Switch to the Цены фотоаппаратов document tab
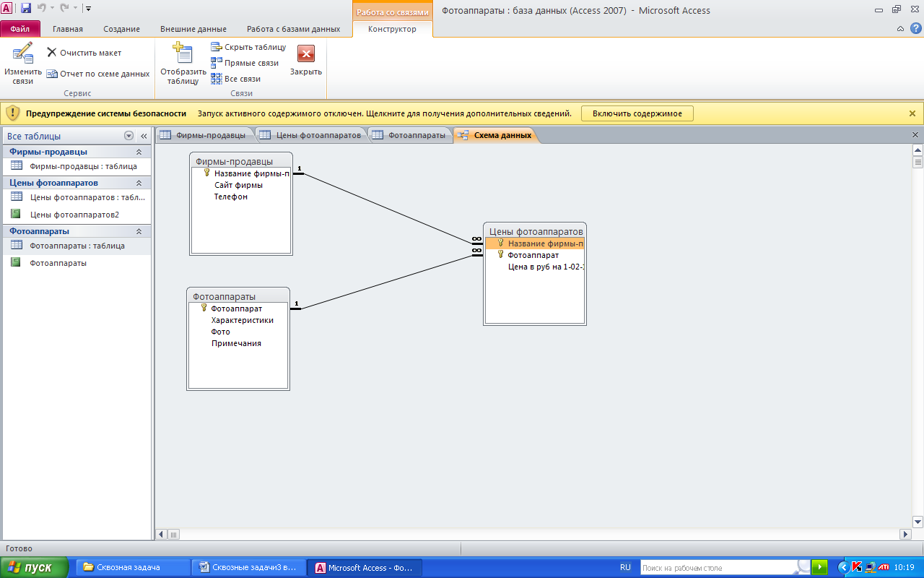Image resolution: width=924 pixels, height=578 pixels. click(x=310, y=135)
